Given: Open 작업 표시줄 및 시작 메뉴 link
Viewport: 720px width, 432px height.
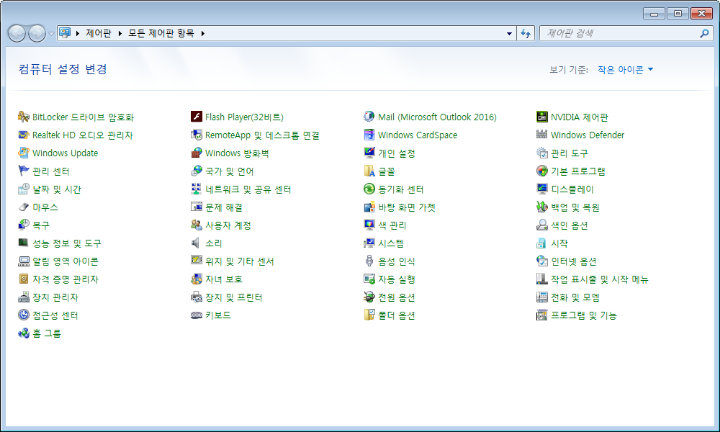Looking at the screenshot, I should click(x=600, y=279).
